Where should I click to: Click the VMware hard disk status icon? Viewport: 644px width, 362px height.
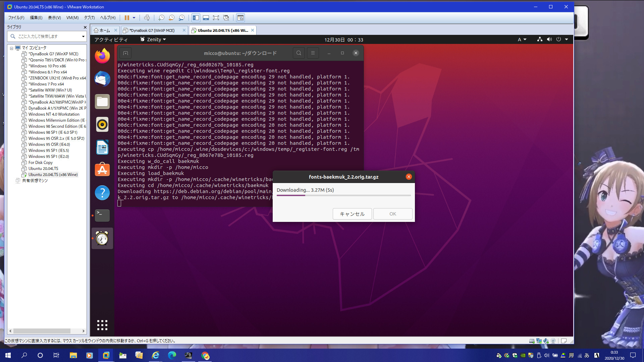[532, 341]
